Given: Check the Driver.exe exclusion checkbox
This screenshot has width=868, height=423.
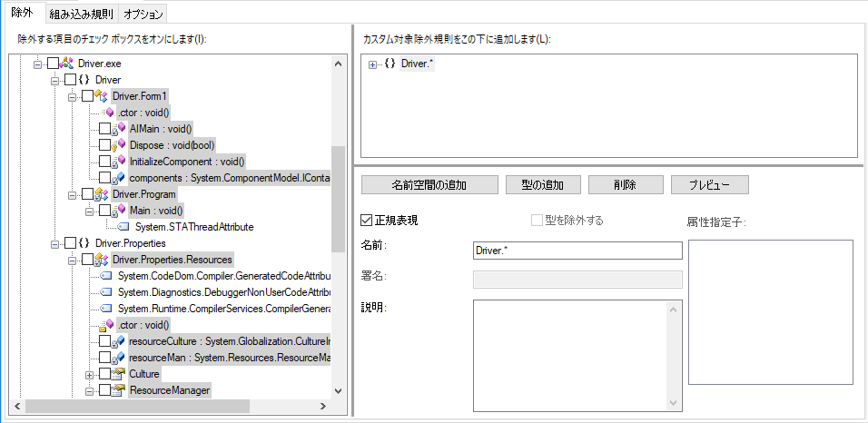Looking at the screenshot, I should (x=53, y=64).
